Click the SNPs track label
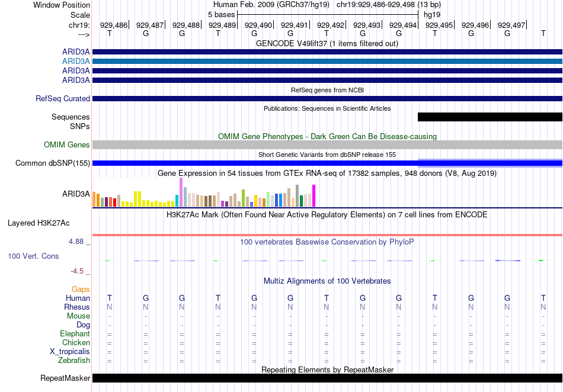Viewport: 563px width, 392px height. pos(80,126)
